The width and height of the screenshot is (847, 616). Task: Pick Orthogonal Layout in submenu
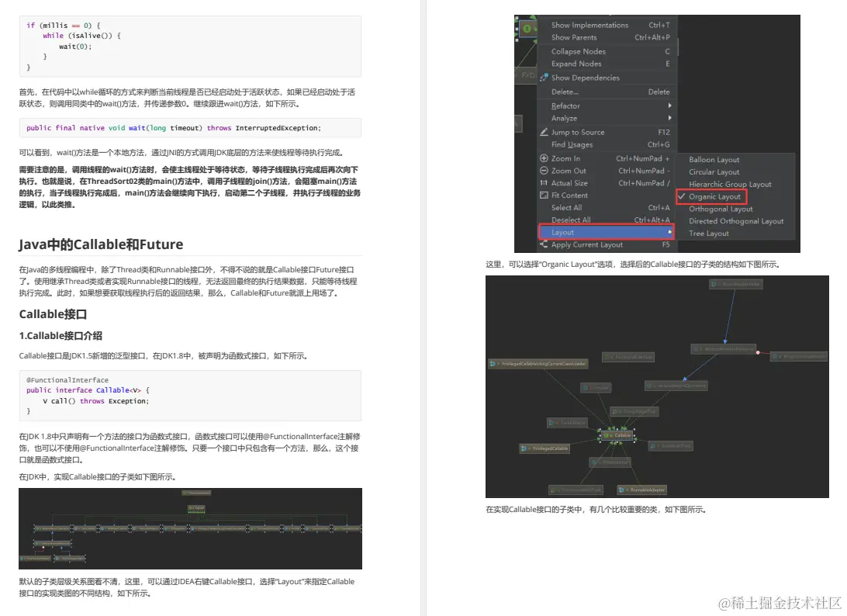(x=721, y=209)
